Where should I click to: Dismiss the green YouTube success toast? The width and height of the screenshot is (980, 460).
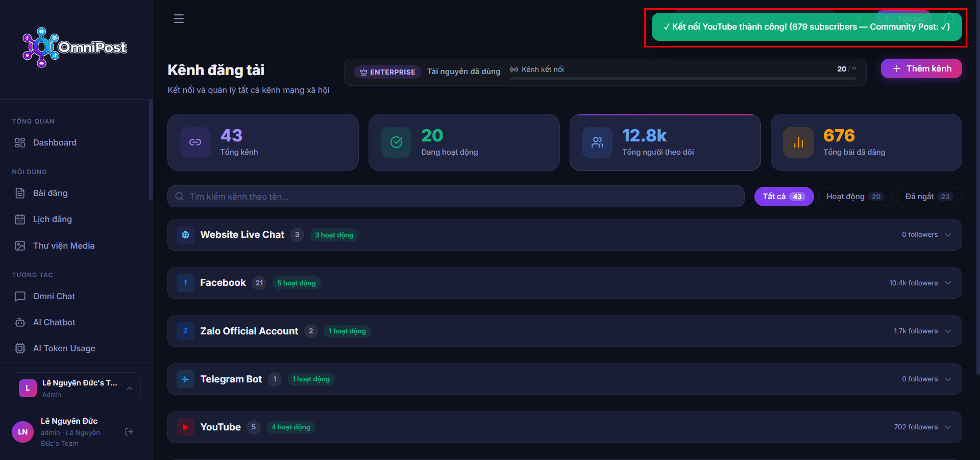pos(807,27)
